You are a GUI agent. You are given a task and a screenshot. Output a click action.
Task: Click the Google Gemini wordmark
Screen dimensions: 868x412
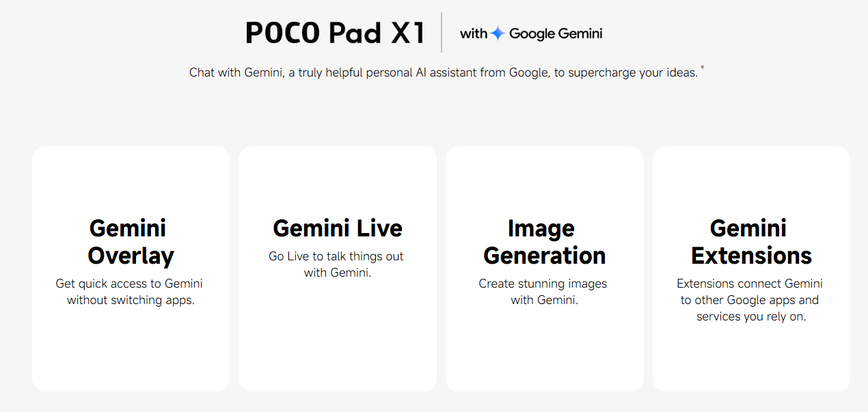tap(556, 33)
